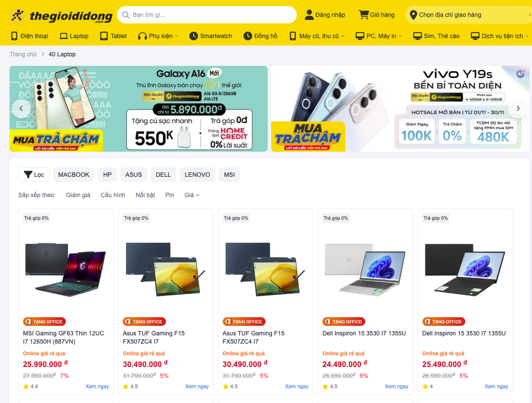
Task: Expand the Máy cũ, thu cũ menu
Action: [316, 36]
